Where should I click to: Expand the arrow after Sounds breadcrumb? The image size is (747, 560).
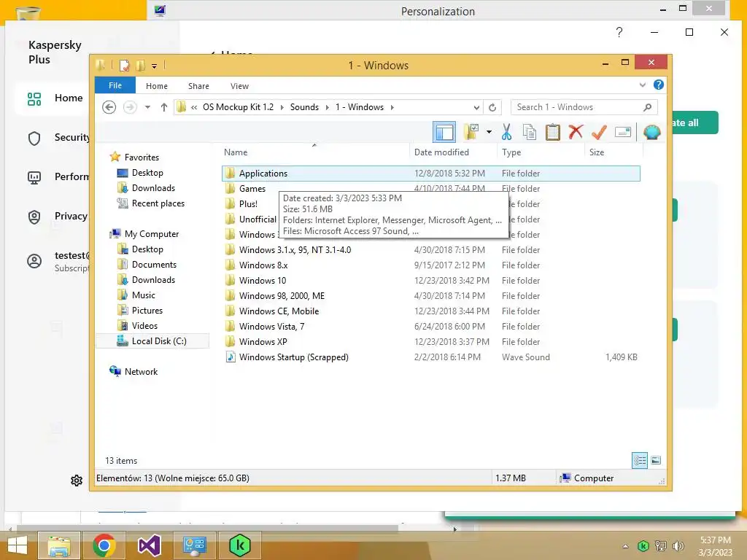point(328,107)
